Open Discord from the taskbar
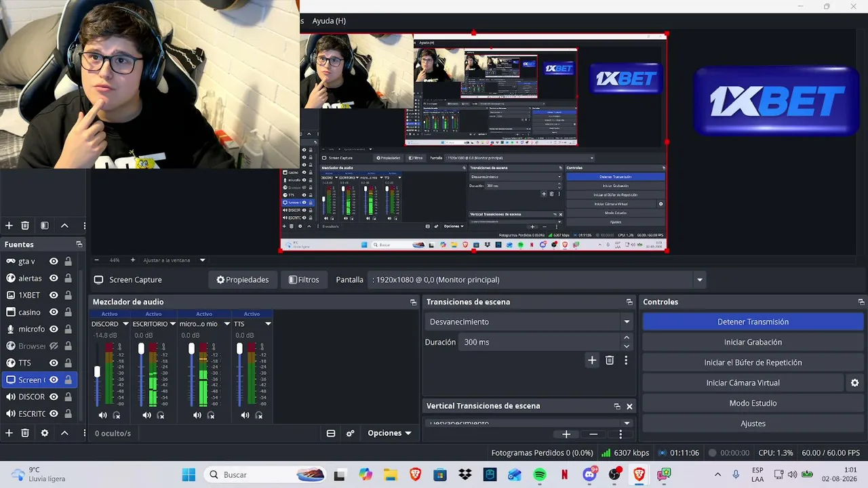This screenshot has width=868, height=488. [589, 474]
